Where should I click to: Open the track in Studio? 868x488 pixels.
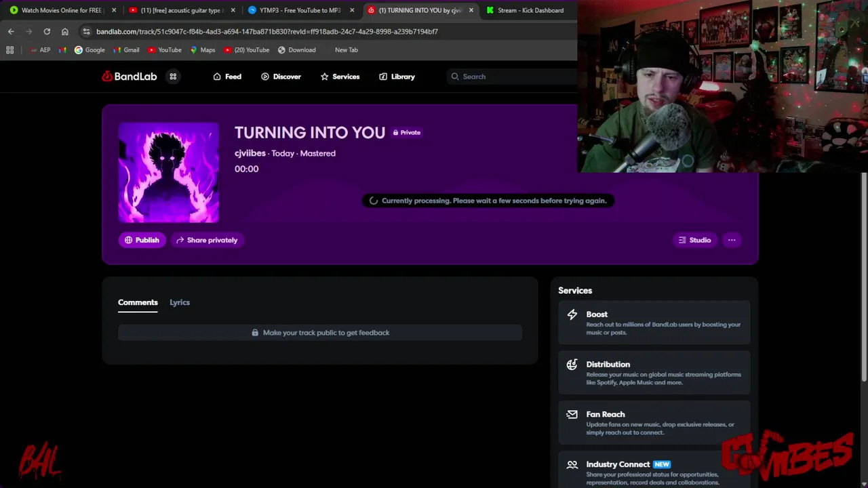pyautogui.click(x=694, y=240)
